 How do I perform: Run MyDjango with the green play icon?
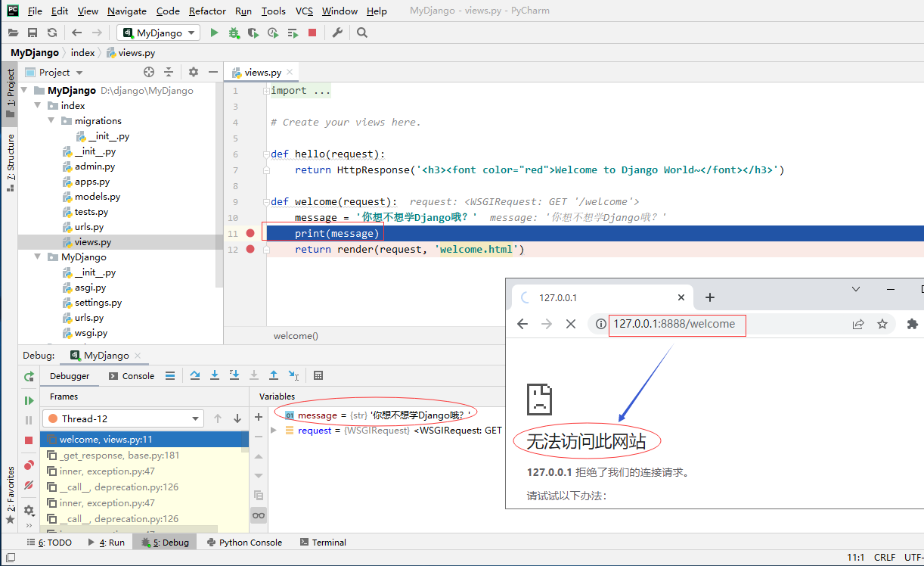214,33
